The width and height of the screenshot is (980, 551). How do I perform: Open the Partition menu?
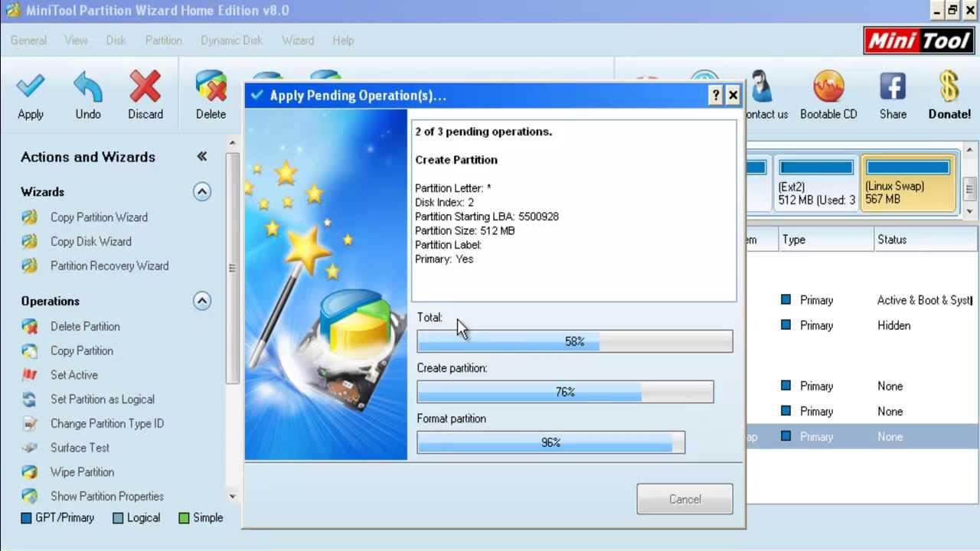click(164, 41)
